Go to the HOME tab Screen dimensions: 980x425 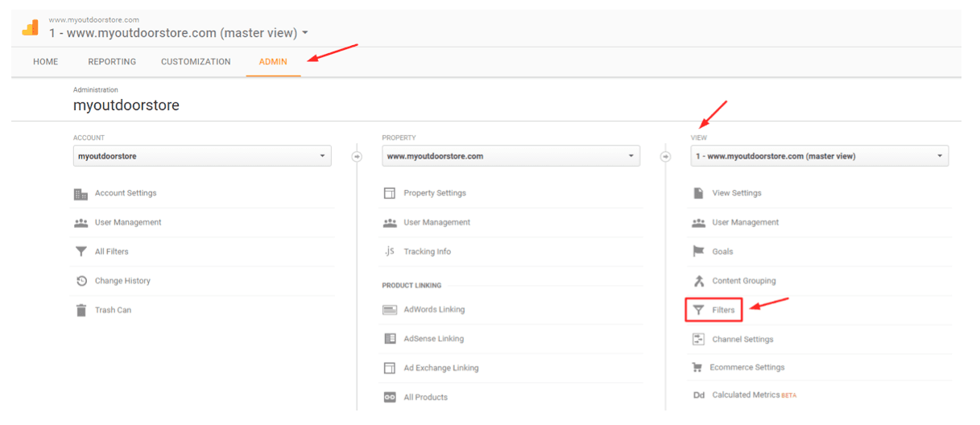(x=46, y=62)
